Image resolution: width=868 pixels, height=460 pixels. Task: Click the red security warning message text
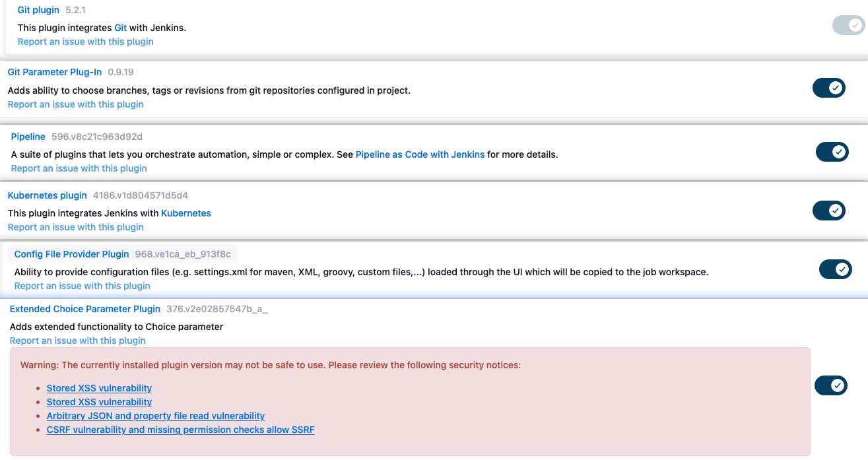(271, 365)
